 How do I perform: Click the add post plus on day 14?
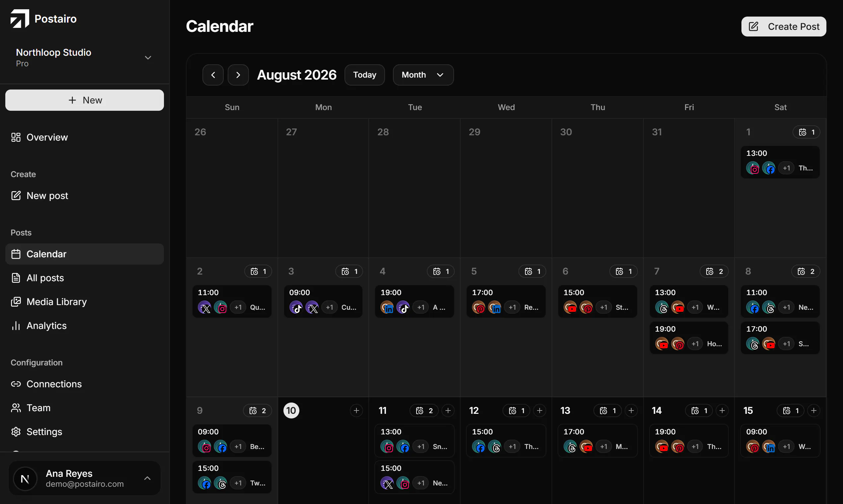pyautogui.click(x=722, y=410)
